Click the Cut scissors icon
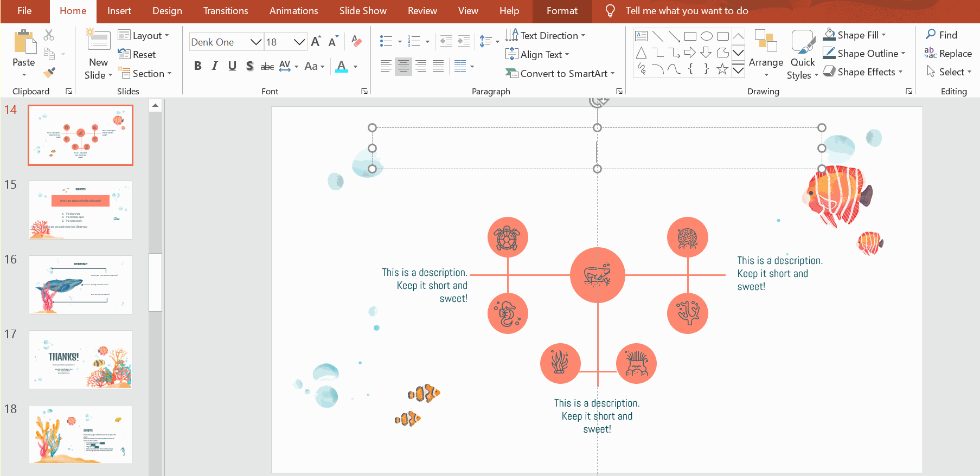This screenshot has width=980, height=476. coord(49,35)
